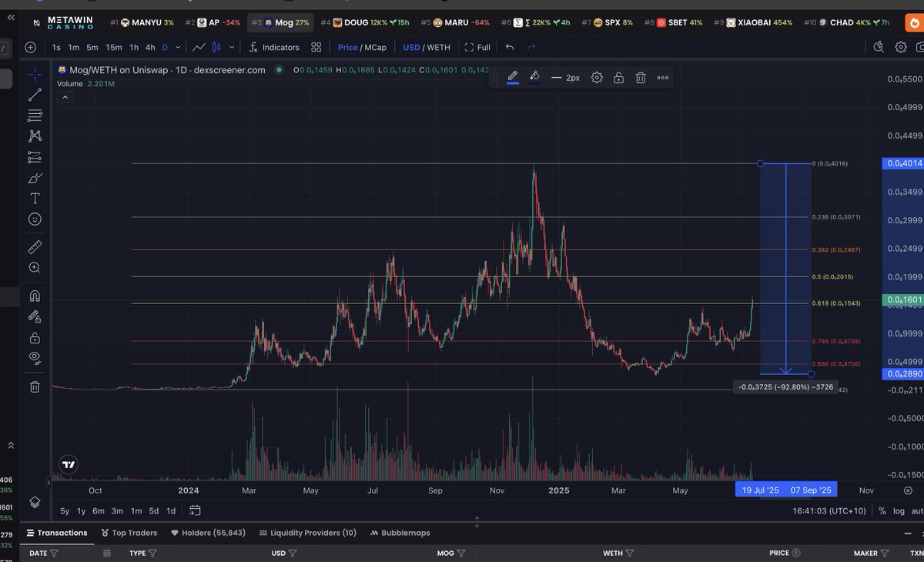Open the Bubblemaps tab
The width and height of the screenshot is (924, 562).
pos(400,533)
